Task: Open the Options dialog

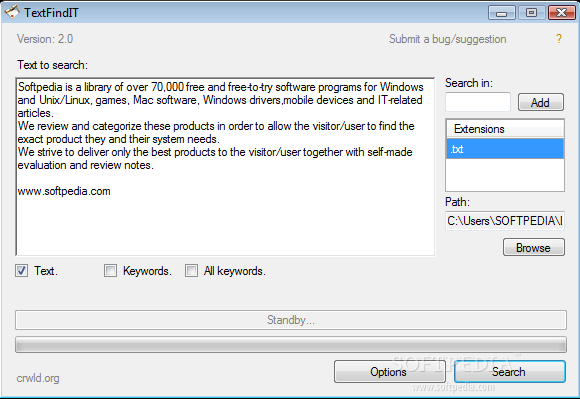Action: coord(390,372)
